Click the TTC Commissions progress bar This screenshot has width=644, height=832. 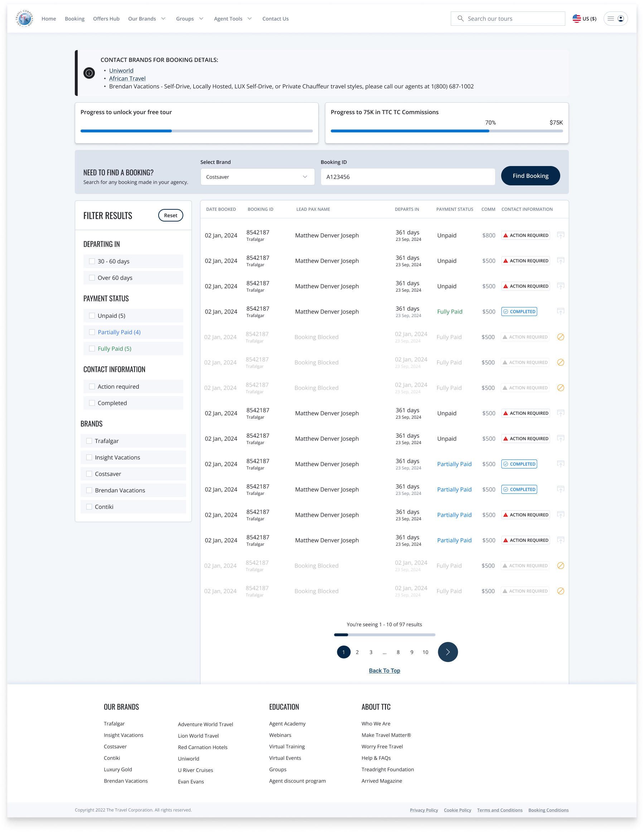[446, 131]
